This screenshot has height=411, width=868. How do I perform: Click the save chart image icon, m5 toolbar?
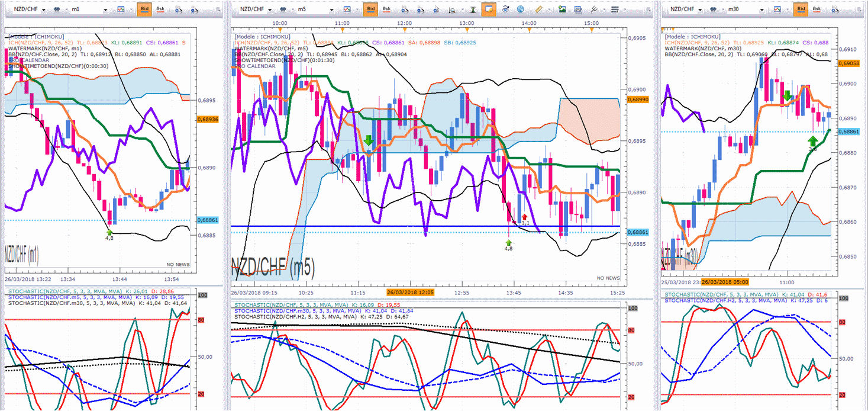click(562, 9)
